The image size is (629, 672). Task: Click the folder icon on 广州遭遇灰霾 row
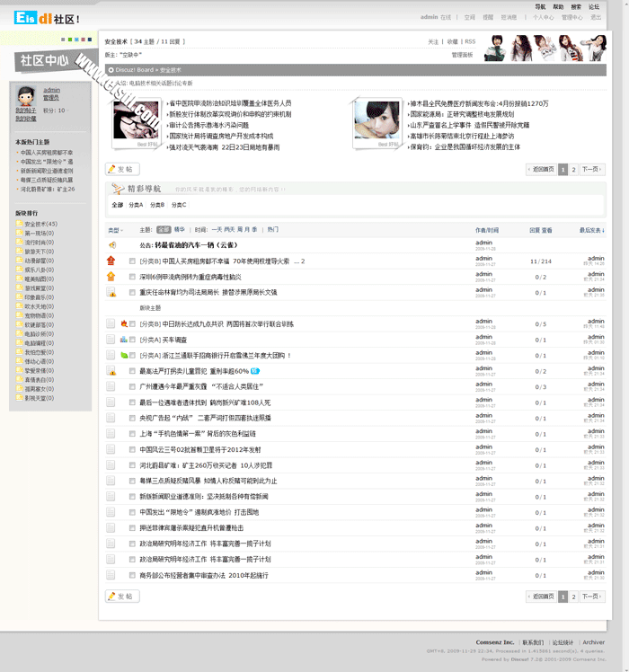tap(111, 386)
